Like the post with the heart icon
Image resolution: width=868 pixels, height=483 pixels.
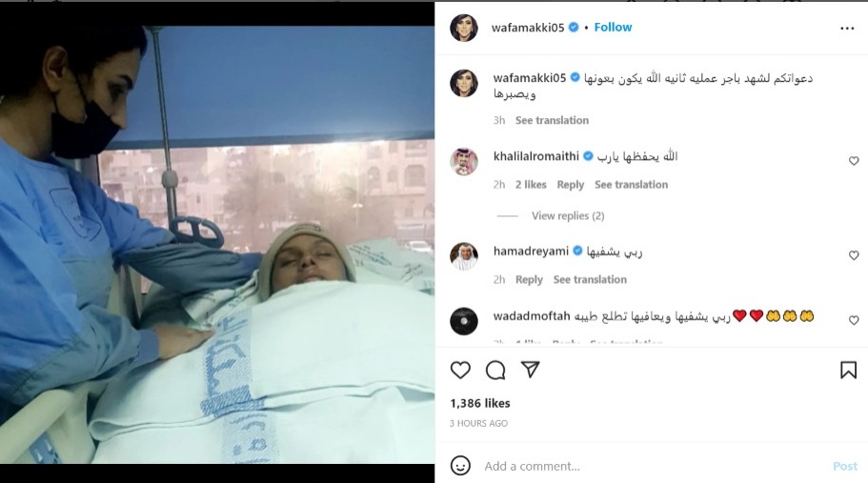tap(460, 371)
